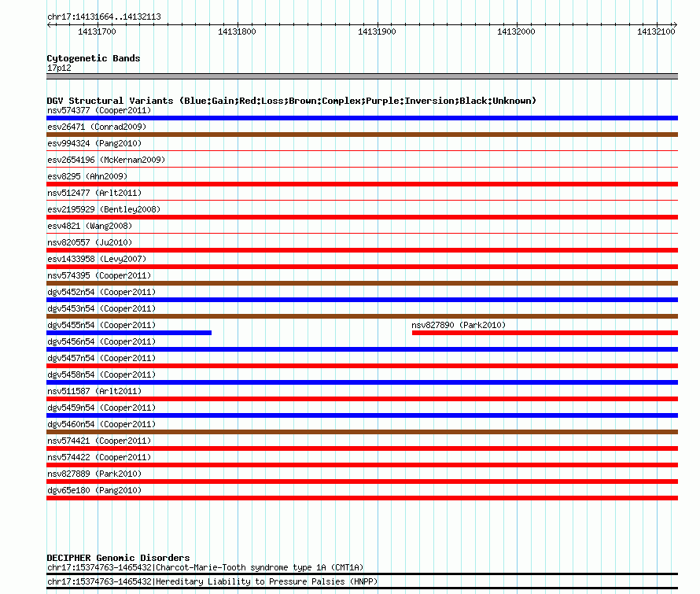Screen dimensions: 700x594
Task: Open esv2195929 (Bentley2008) variant
Action: click(x=104, y=209)
